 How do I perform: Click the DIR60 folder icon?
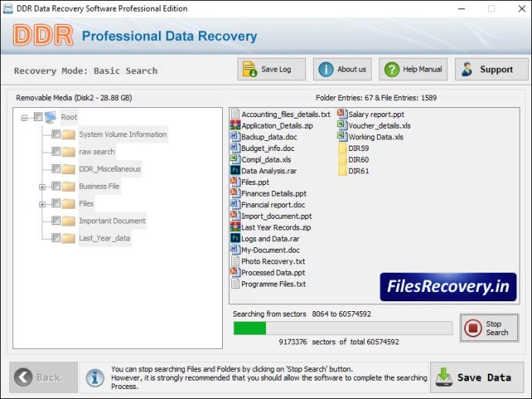[342, 159]
